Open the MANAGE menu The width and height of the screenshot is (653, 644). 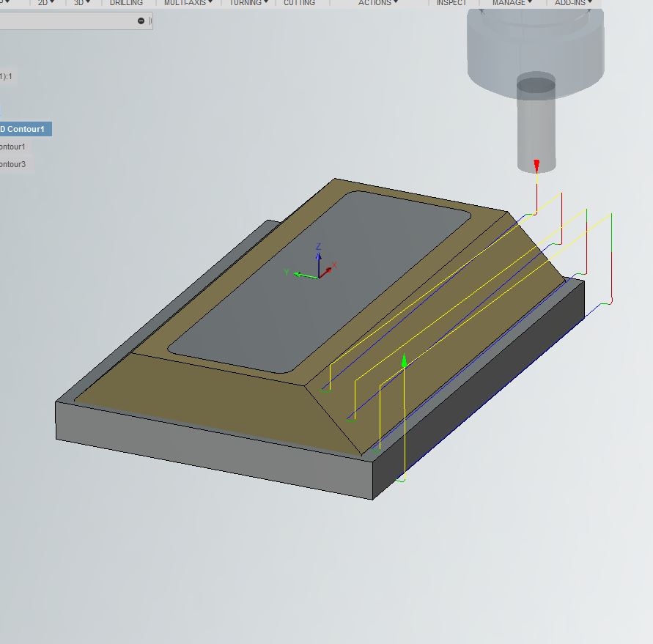[510, 3]
